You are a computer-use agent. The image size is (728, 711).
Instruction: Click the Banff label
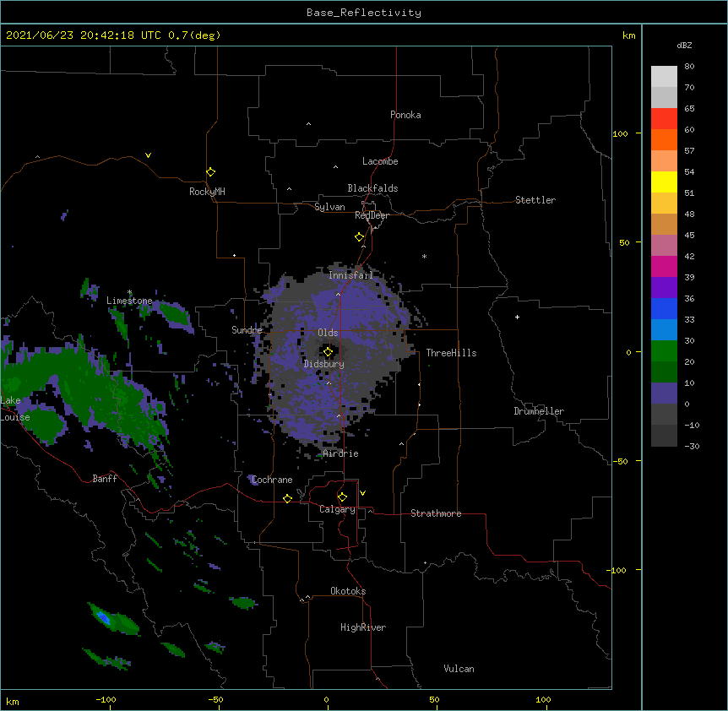[x=105, y=479]
